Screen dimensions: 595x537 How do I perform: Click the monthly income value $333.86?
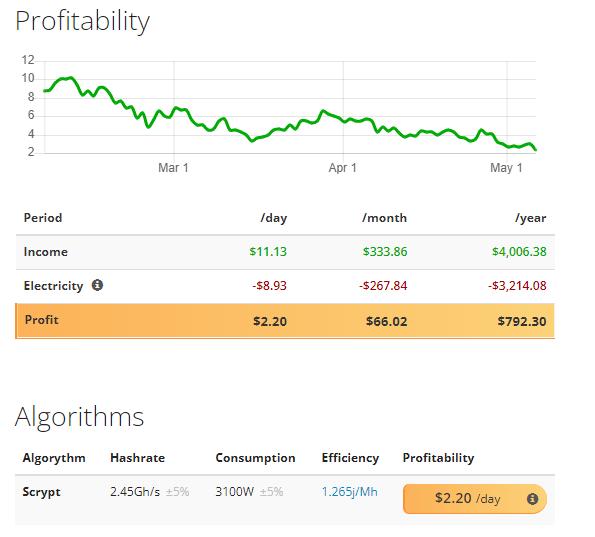click(385, 252)
